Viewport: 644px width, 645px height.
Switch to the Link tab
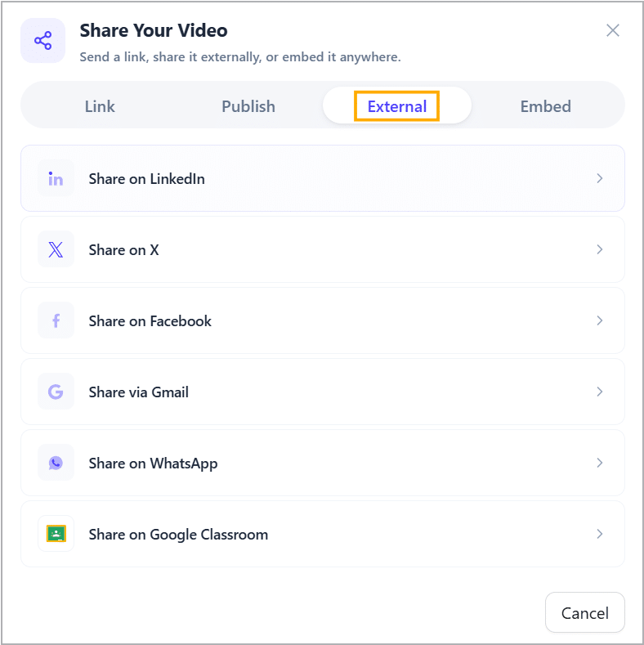point(100,106)
